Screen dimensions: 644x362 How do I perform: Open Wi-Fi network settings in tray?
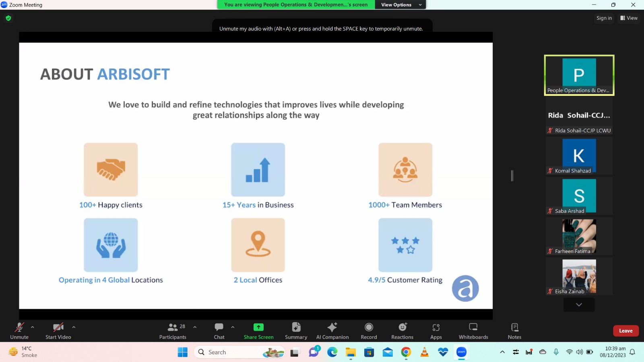tap(569, 352)
